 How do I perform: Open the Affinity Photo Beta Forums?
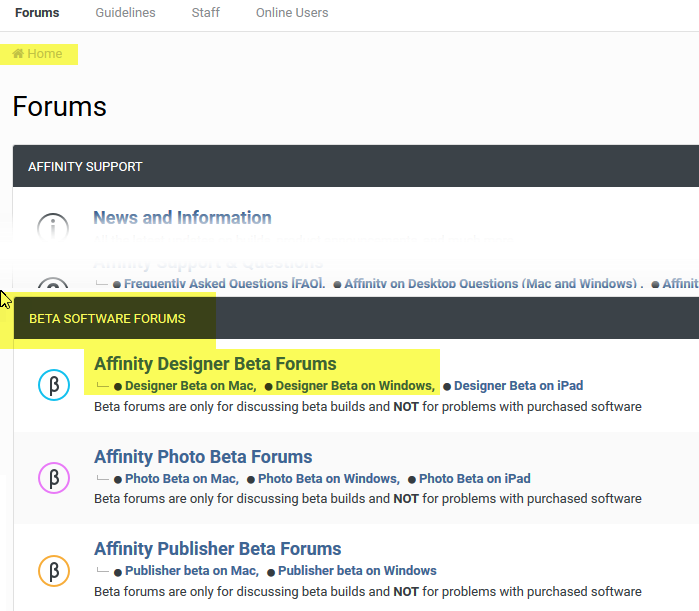point(203,457)
